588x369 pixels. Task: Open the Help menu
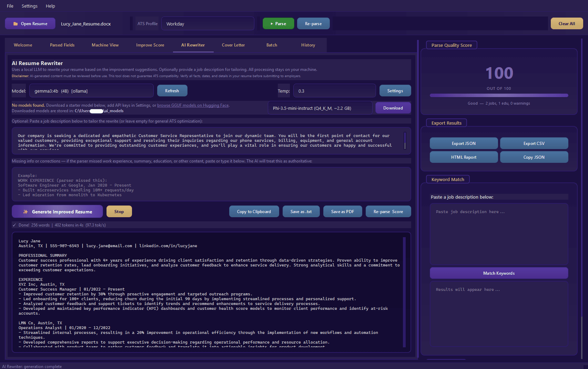(50, 6)
